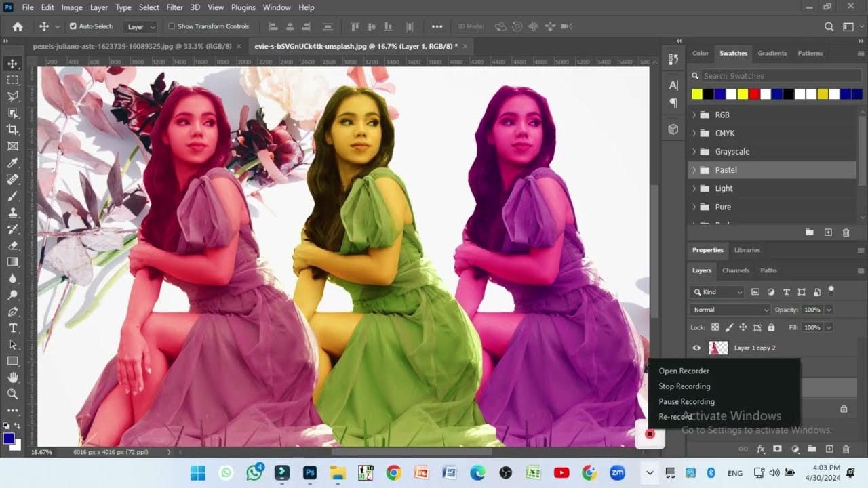Expand the RGB swatch group
This screenshot has width=868, height=488.
point(694,115)
